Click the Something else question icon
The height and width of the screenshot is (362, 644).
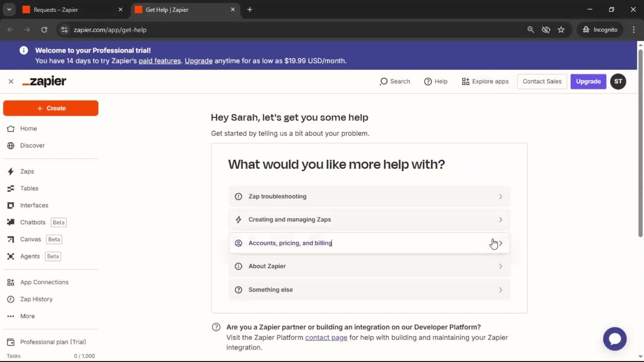coord(238,290)
